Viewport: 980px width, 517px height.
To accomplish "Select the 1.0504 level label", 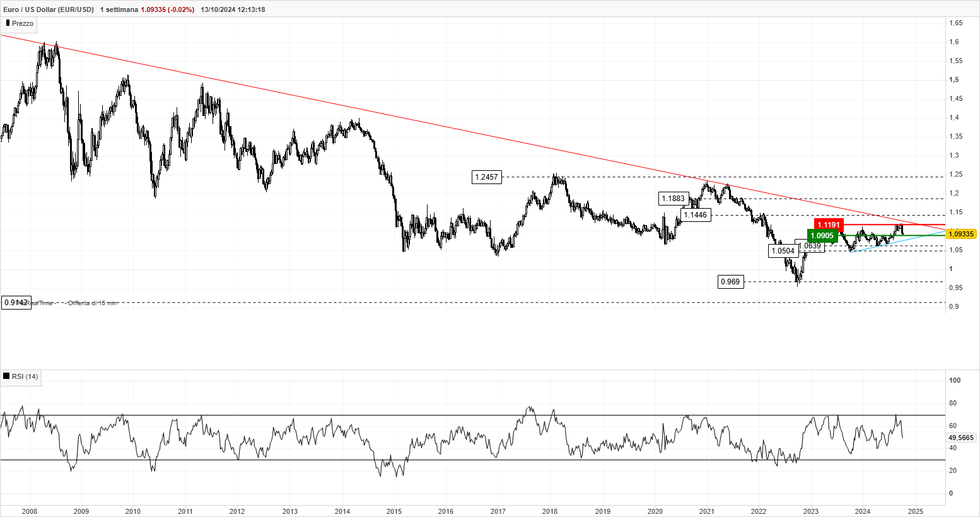I will point(783,251).
